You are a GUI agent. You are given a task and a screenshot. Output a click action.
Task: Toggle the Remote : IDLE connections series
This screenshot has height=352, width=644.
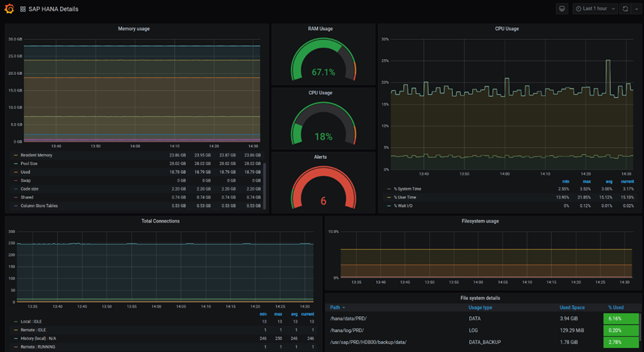coord(33,330)
